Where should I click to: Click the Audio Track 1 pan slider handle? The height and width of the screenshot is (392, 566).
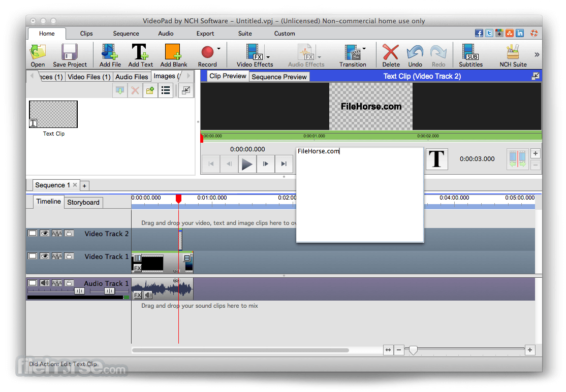pyautogui.click(x=109, y=291)
